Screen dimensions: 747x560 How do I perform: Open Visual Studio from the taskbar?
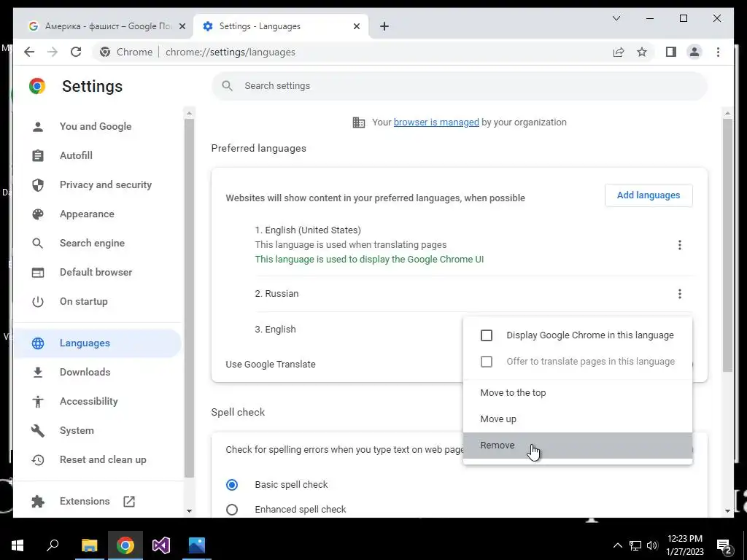point(161,545)
